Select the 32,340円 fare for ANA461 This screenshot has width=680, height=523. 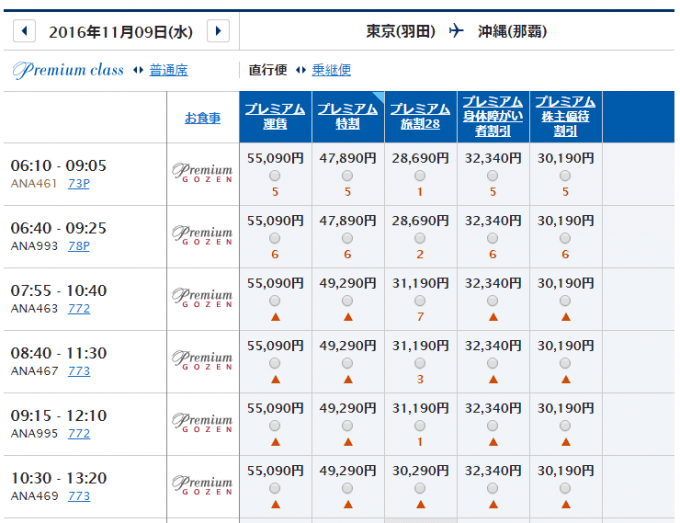(x=493, y=176)
